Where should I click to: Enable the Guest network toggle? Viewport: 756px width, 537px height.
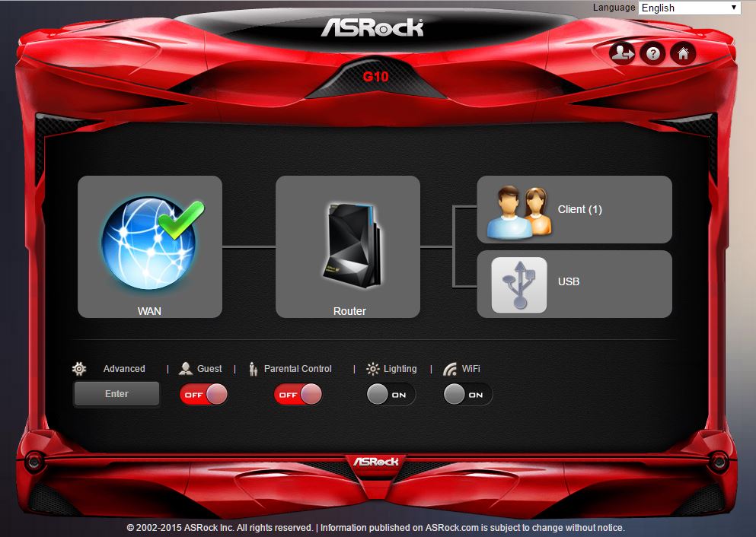(203, 395)
